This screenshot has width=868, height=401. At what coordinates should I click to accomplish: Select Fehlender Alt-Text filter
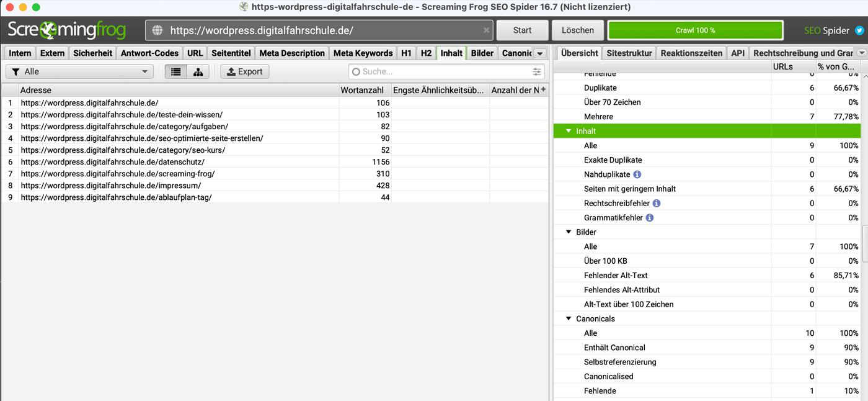(x=707, y=276)
